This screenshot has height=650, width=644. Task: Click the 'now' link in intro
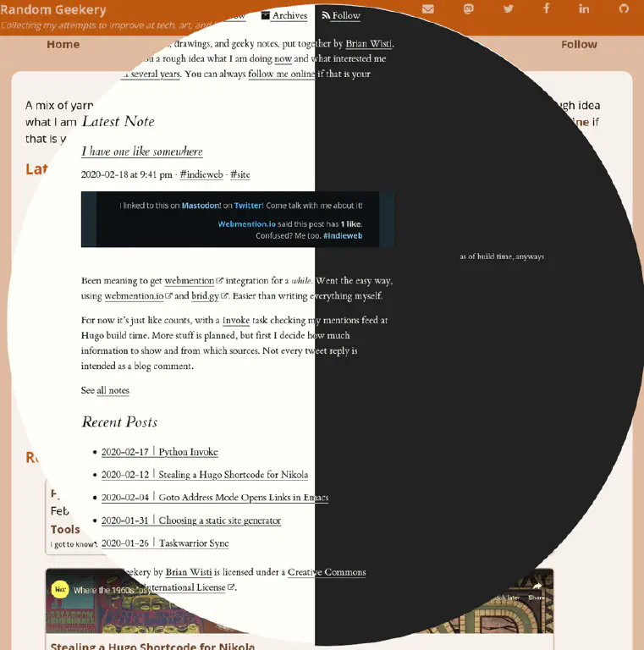pyautogui.click(x=283, y=59)
